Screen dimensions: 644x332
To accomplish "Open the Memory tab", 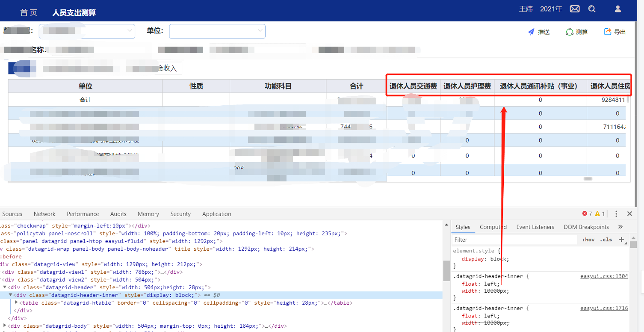I will 148,214.
